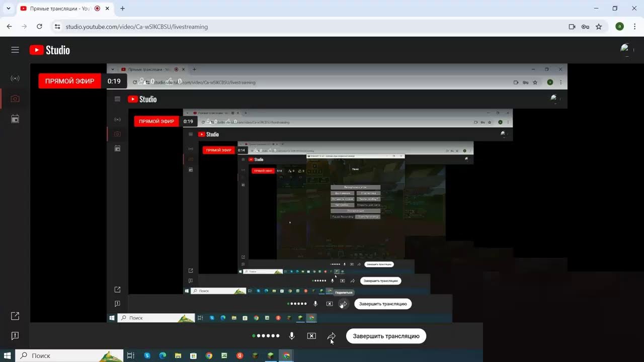Open camera permission icon in address bar

point(572,27)
